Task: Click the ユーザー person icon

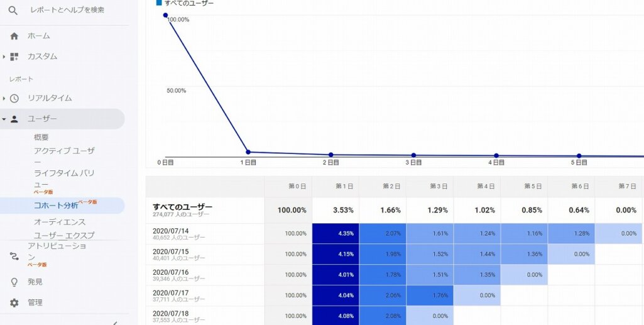Action: (x=14, y=119)
